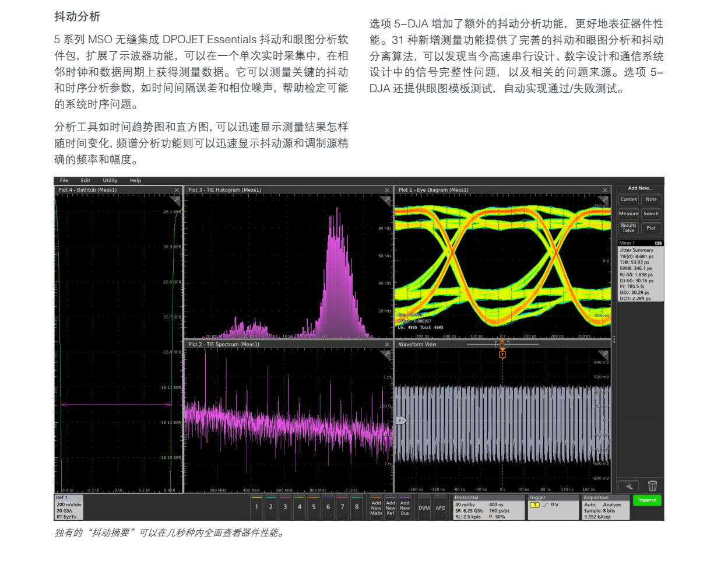Toggle channel 1 button on

[x=256, y=507]
